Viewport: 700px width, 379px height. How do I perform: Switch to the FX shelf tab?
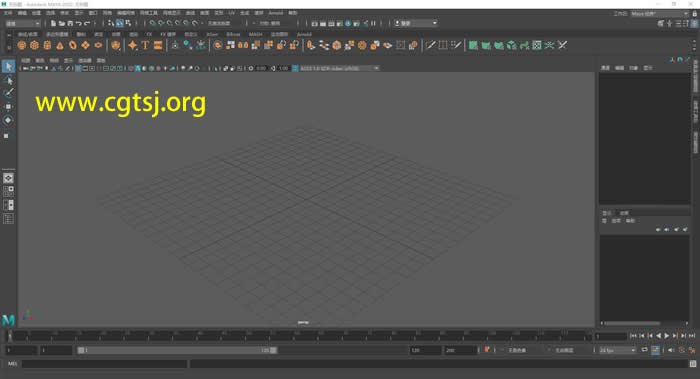coord(150,34)
